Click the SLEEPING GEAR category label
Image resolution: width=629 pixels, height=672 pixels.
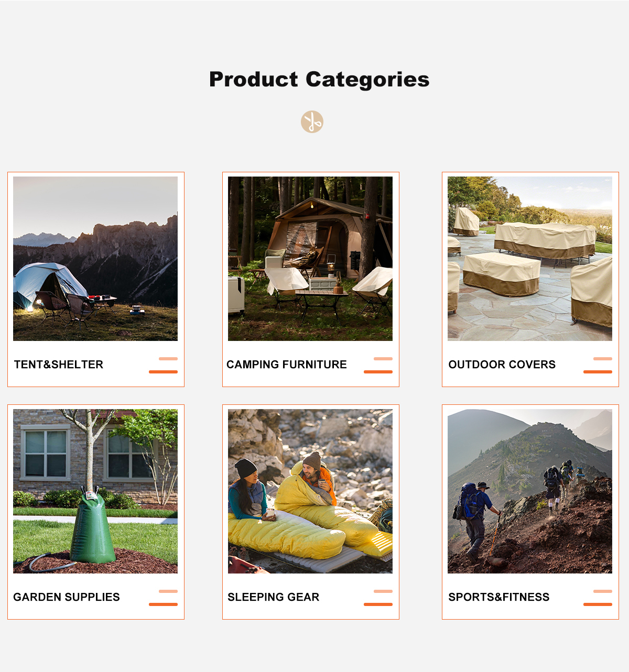pos(274,597)
